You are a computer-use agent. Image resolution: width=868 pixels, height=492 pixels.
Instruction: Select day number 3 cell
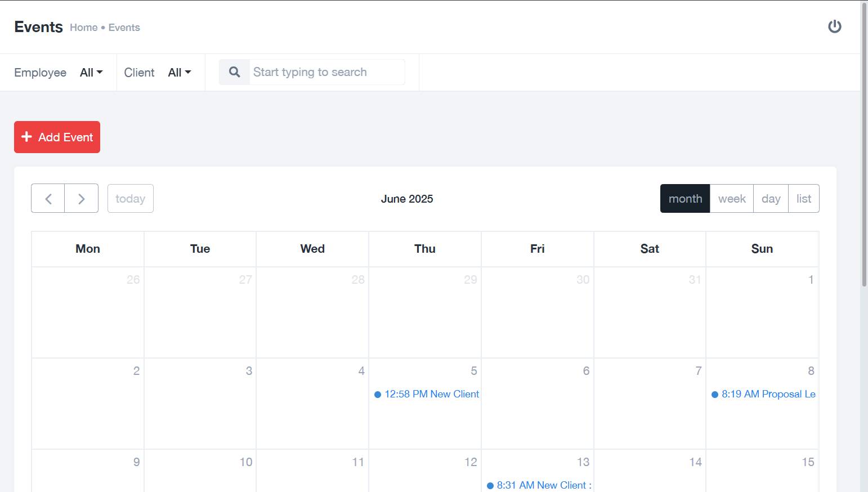[200, 404]
